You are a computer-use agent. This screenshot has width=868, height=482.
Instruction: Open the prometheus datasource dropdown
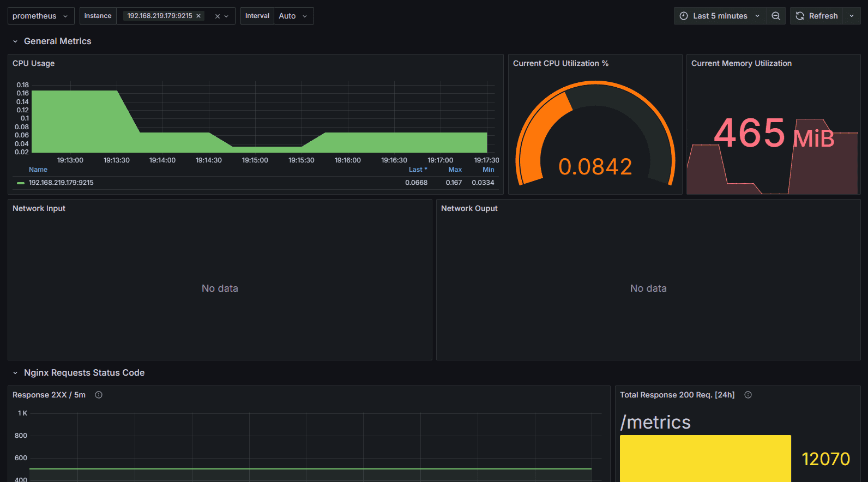tap(41, 16)
